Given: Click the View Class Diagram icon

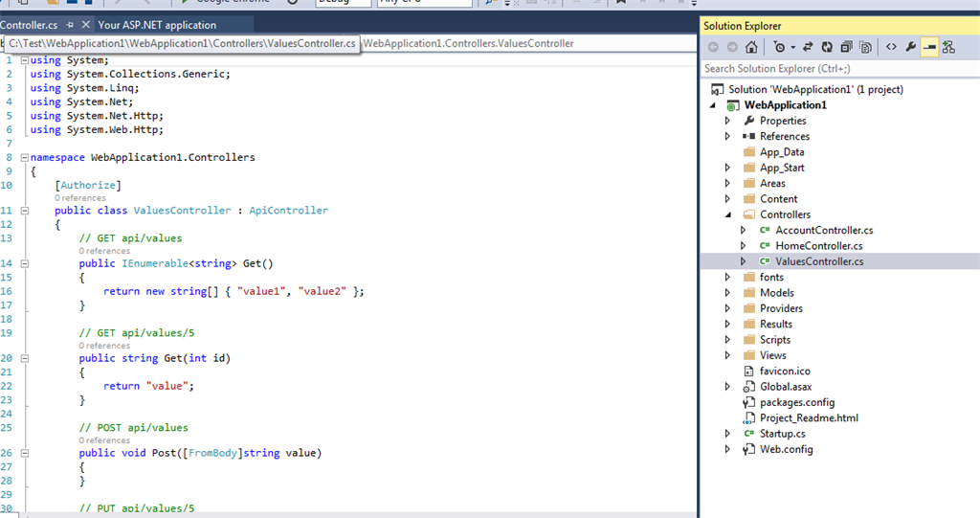Looking at the screenshot, I should 948,47.
